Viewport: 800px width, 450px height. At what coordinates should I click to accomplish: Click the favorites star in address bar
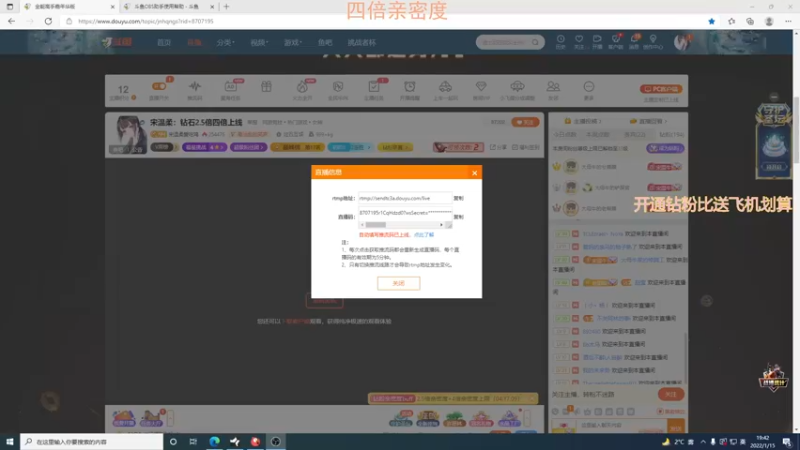(x=711, y=21)
